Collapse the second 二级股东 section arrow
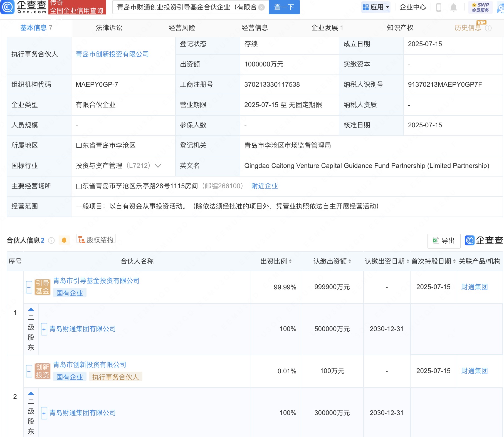The height and width of the screenshot is (437, 504). pos(31,393)
